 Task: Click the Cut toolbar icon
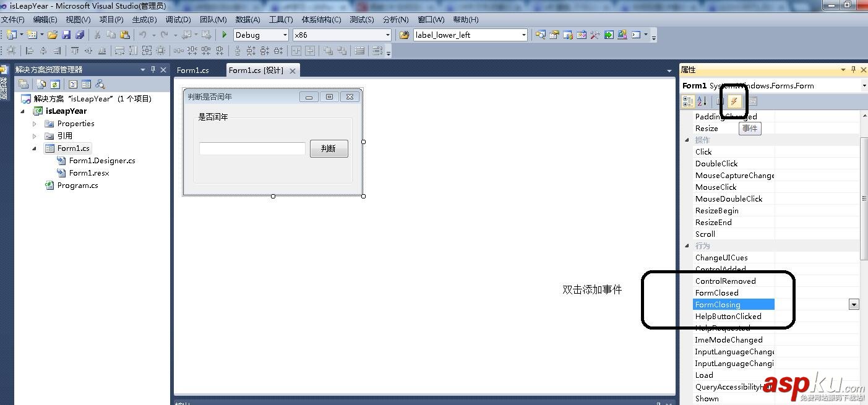pyautogui.click(x=97, y=35)
